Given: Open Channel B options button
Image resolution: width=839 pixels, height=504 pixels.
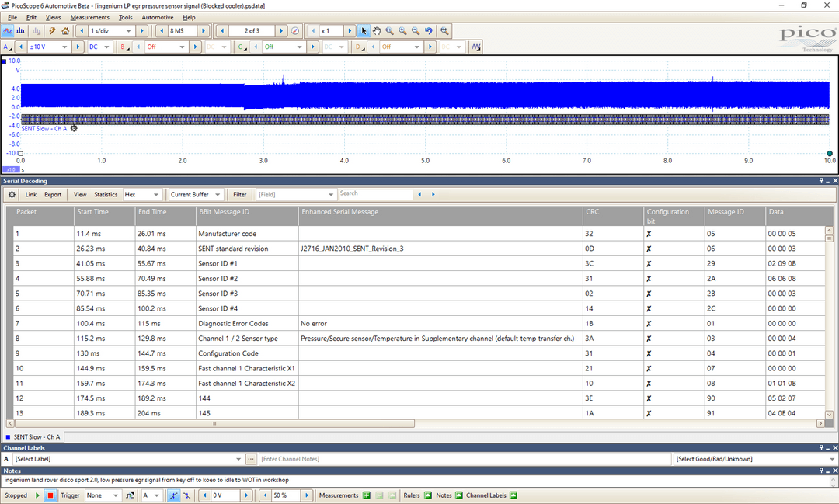Looking at the screenshot, I should [124, 47].
